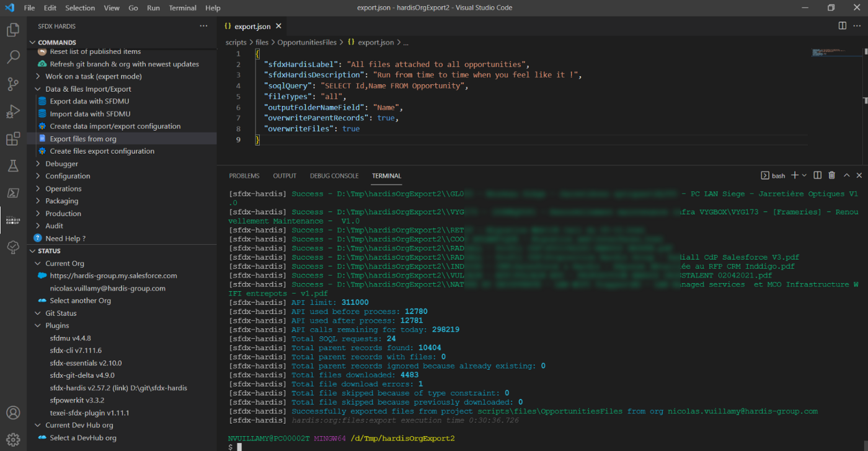Viewport: 868px width, 451px height.
Task: Close the export.json editor tab
Action: (279, 27)
